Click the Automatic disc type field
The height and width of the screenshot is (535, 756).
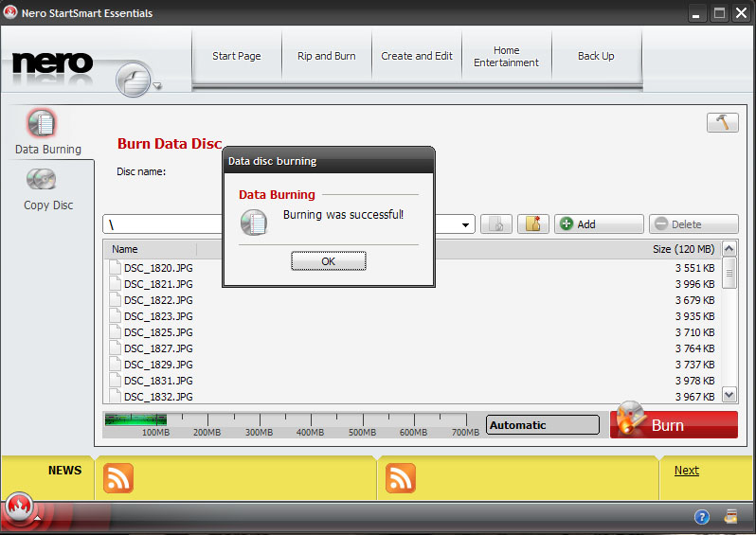pos(543,424)
